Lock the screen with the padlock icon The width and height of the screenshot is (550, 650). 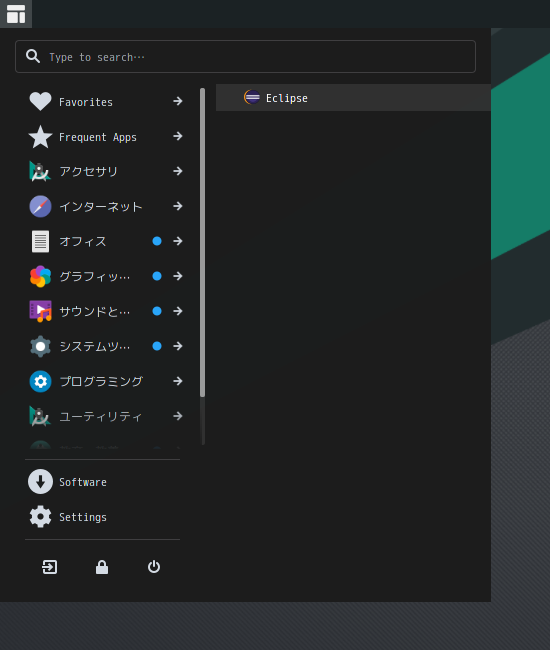click(x=102, y=567)
